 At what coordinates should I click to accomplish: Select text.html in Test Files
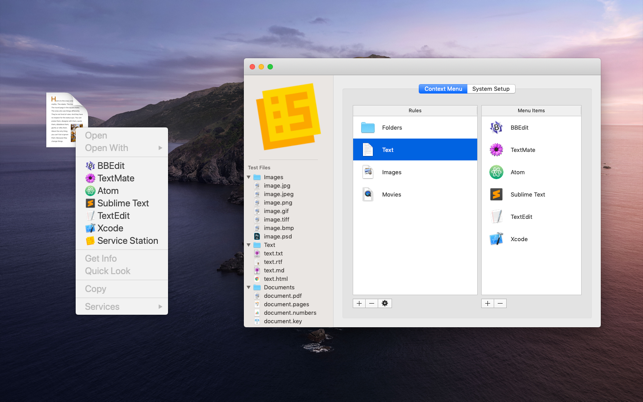276,279
